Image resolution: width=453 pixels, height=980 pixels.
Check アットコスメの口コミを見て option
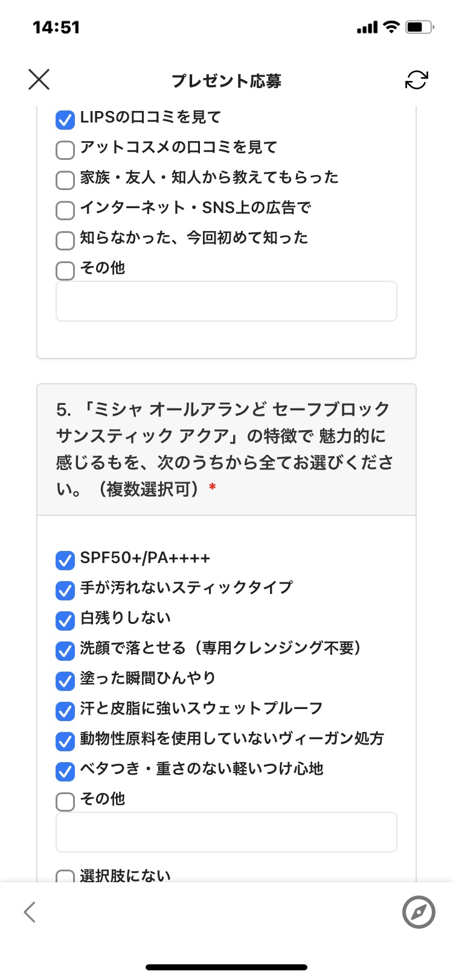pos(65,150)
